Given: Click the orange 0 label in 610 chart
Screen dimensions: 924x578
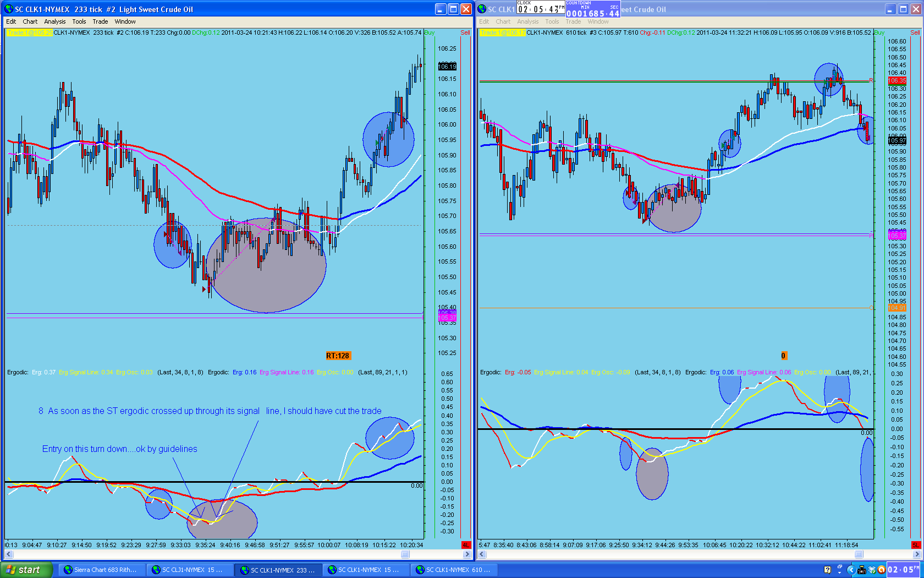Looking at the screenshot, I should (x=784, y=356).
